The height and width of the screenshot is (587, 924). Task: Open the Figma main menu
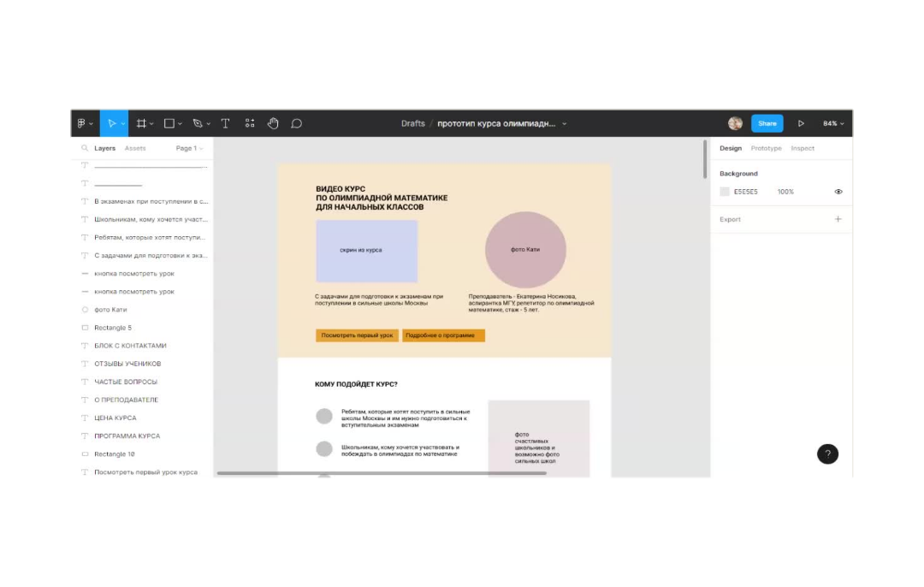coord(83,123)
